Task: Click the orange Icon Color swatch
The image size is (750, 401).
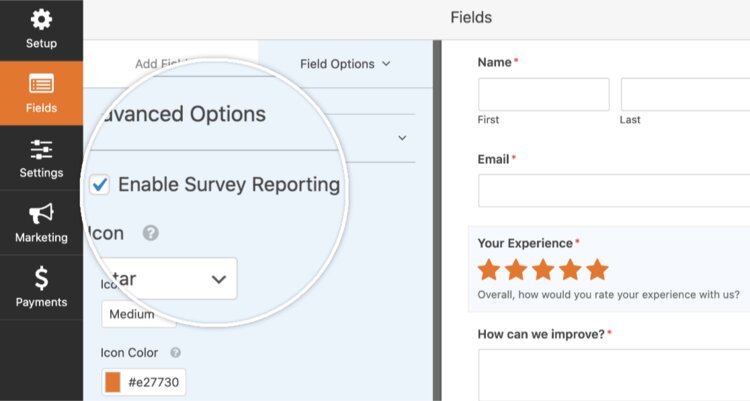Action: (113, 382)
